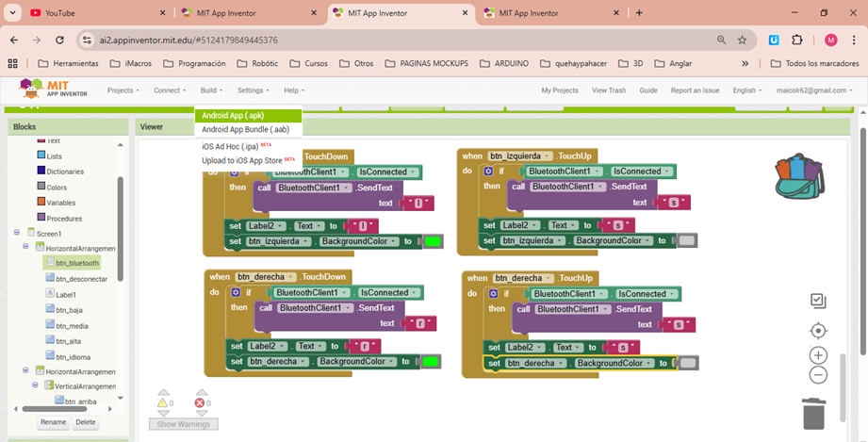The height and width of the screenshot is (442, 868).
Task: Click green color block in btn_derecha TouchDown
Action: 431,362
